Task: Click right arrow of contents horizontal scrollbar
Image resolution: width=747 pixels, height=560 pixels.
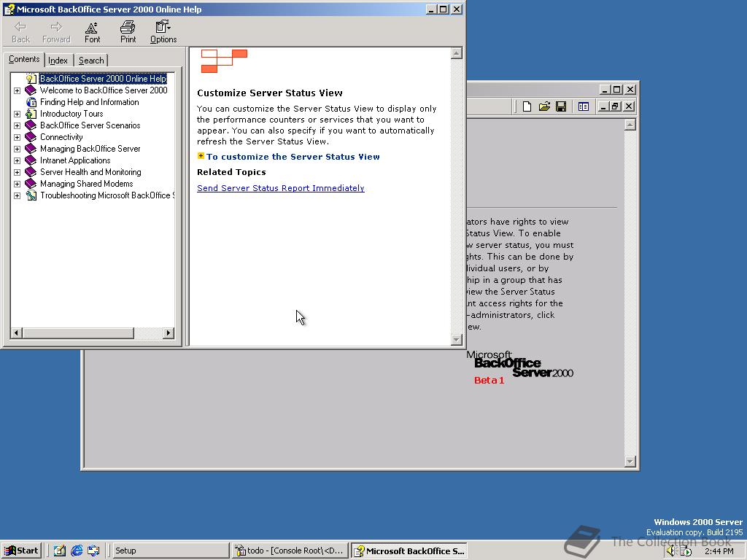Action: pyautogui.click(x=169, y=332)
